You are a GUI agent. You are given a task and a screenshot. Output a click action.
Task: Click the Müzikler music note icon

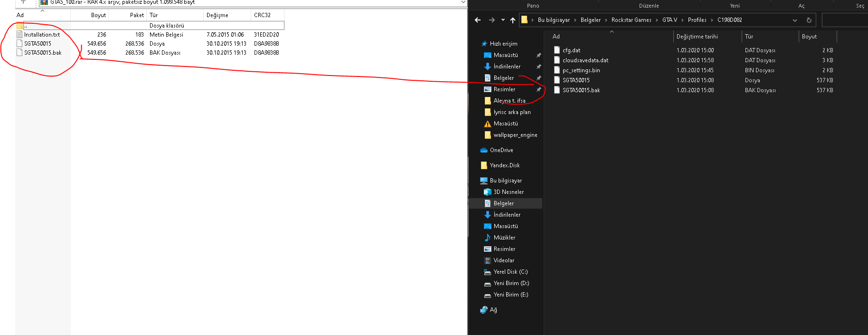click(488, 238)
